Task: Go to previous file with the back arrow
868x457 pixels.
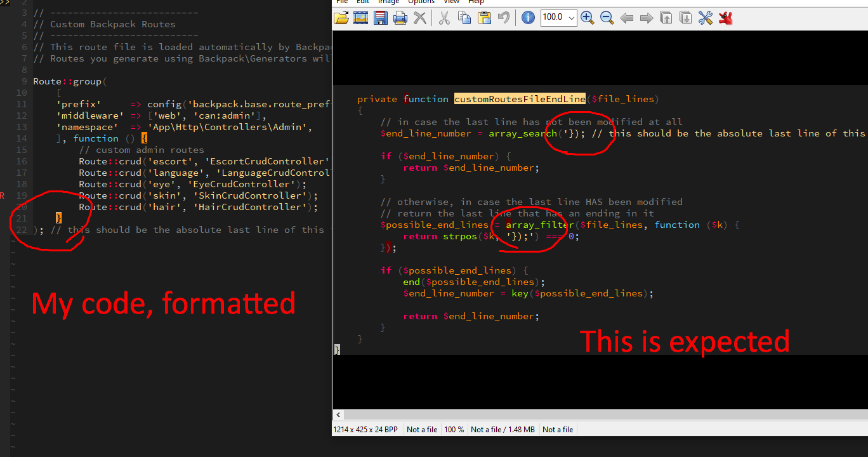Action: (x=626, y=17)
